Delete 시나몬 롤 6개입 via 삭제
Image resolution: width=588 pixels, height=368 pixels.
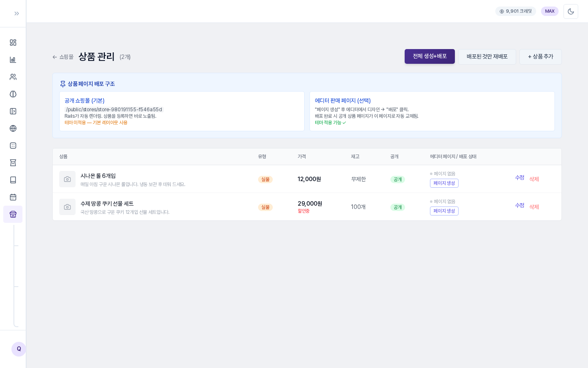click(x=534, y=179)
